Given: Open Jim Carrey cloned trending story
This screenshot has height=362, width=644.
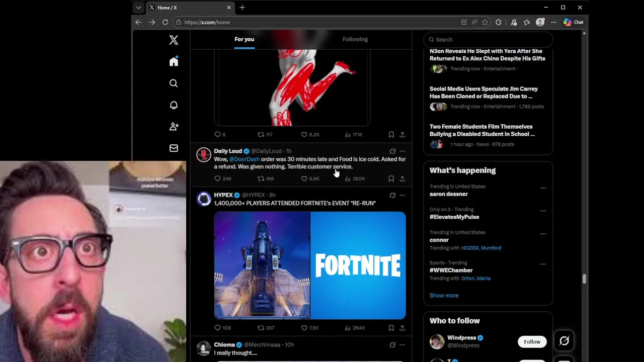Looking at the screenshot, I should (x=484, y=93).
